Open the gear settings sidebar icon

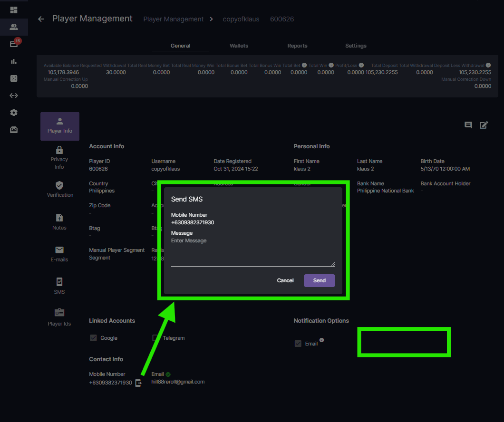pos(14,113)
